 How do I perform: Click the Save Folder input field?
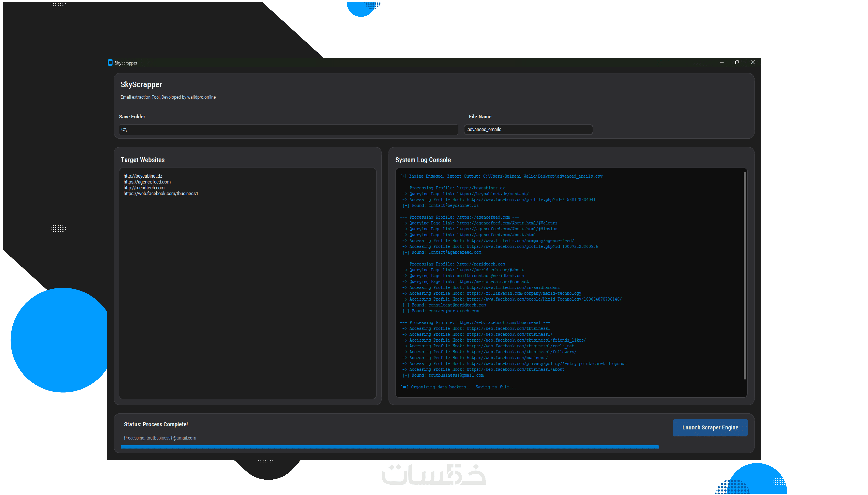288,130
